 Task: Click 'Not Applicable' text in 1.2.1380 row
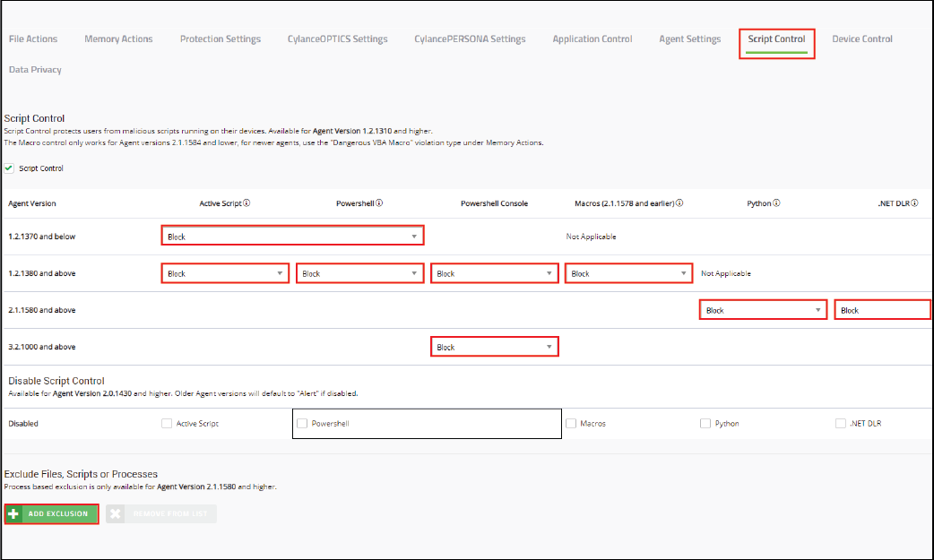(725, 273)
